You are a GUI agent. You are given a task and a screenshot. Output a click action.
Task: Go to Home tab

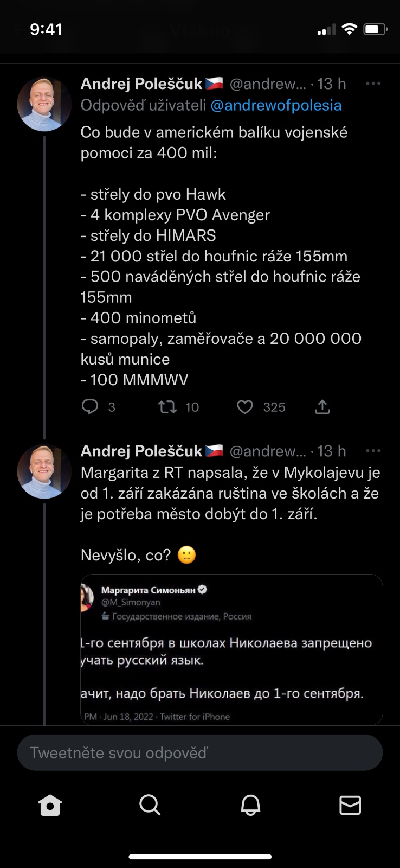point(50,805)
